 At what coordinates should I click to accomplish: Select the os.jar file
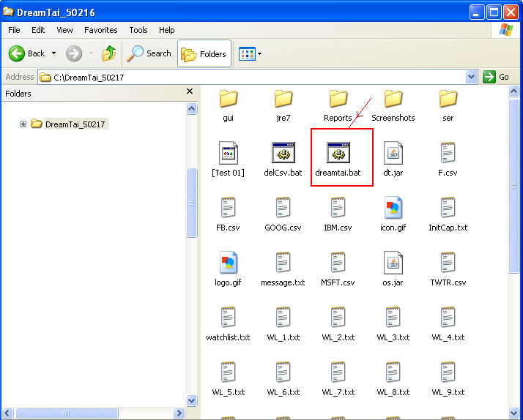tap(393, 269)
